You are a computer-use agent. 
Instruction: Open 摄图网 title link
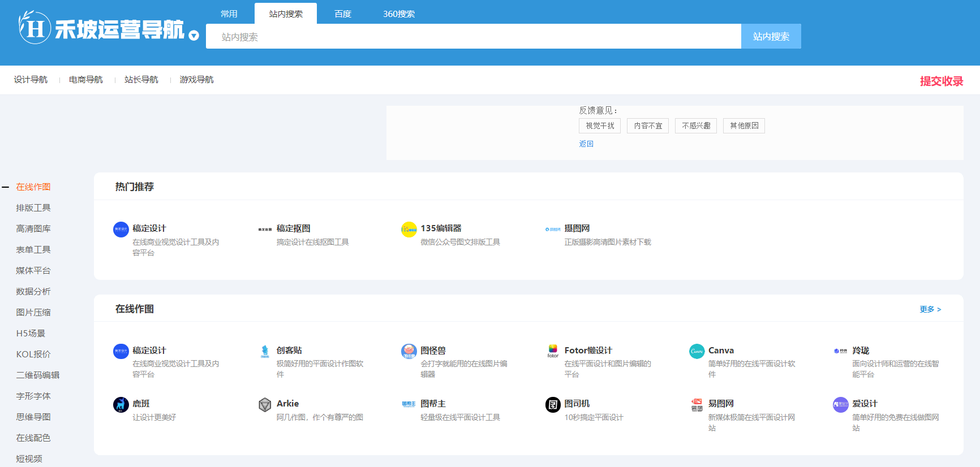click(x=577, y=228)
